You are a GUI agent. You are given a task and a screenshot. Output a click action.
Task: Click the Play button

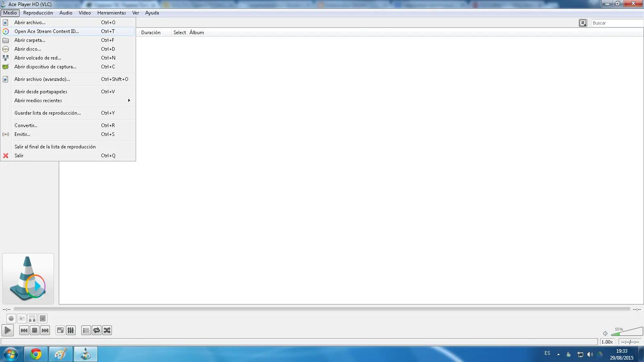tap(8, 330)
